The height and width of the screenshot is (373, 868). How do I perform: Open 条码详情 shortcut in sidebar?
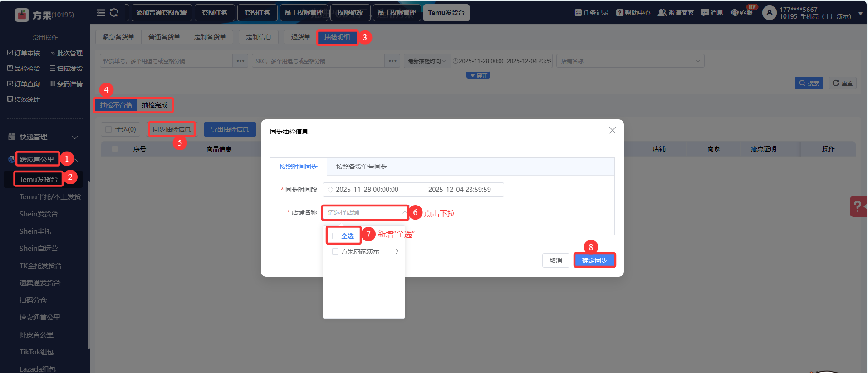(66, 84)
